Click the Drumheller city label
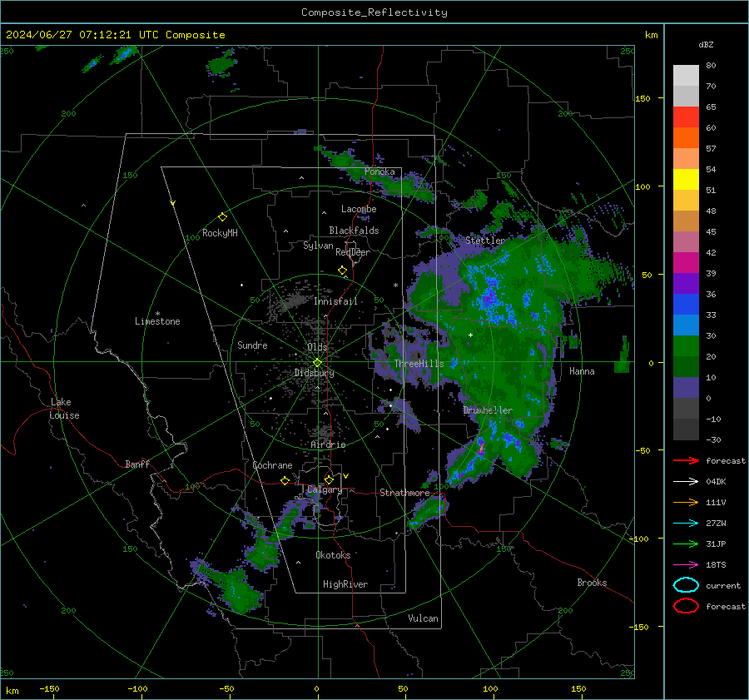The width and height of the screenshot is (749, 700). [x=487, y=410]
